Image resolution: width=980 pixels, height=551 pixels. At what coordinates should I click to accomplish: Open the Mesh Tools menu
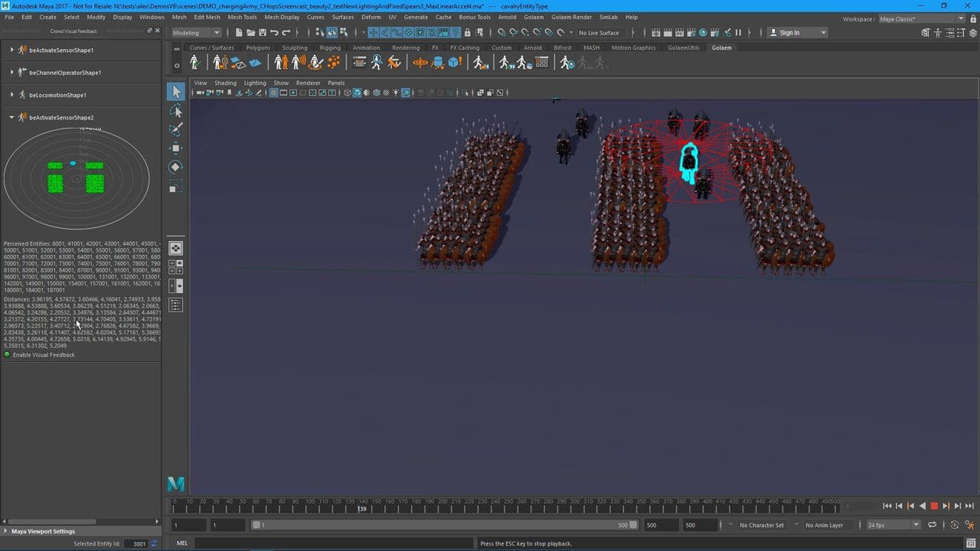point(242,17)
